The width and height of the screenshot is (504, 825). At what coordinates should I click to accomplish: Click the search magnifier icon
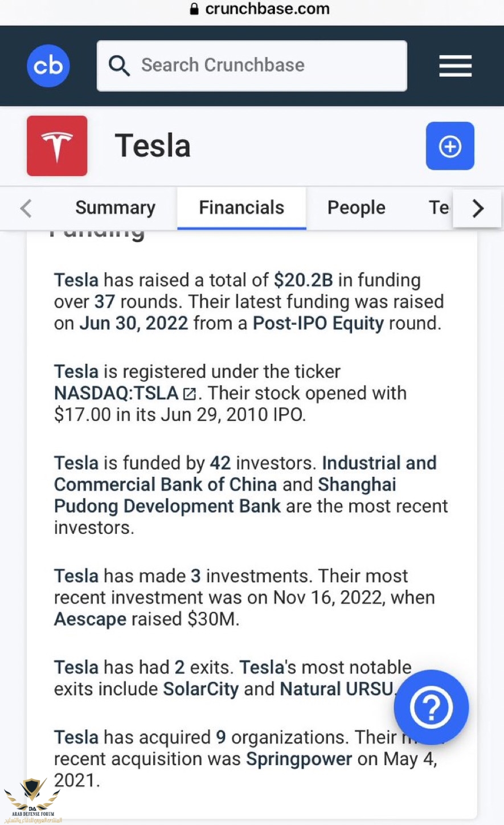coord(119,66)
